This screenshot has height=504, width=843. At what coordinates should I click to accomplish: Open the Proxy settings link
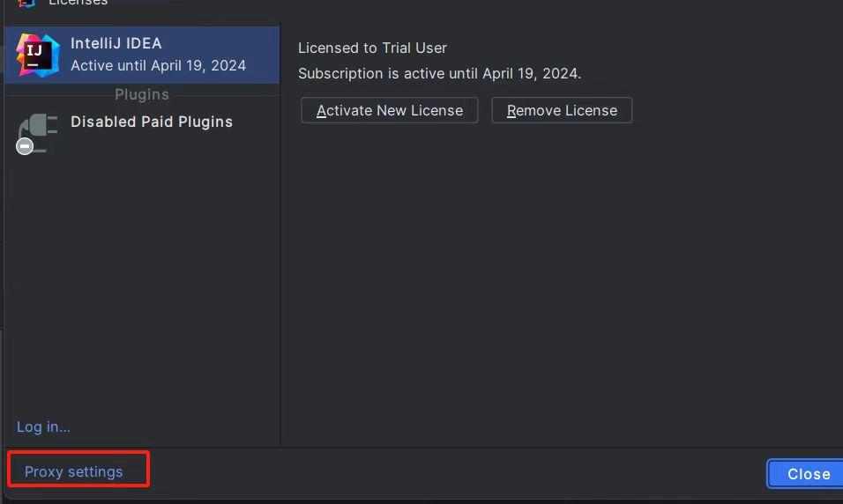tap(74, 471)
